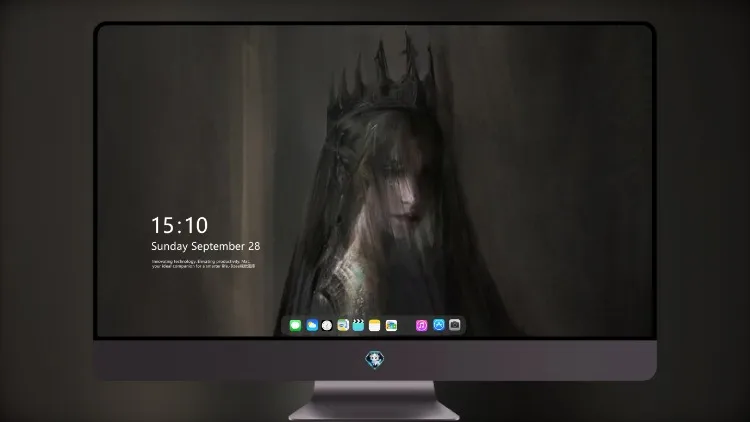Click the jeweled dress in the portrait
Screen dimensions: 750x422
[x=342, y=280]
